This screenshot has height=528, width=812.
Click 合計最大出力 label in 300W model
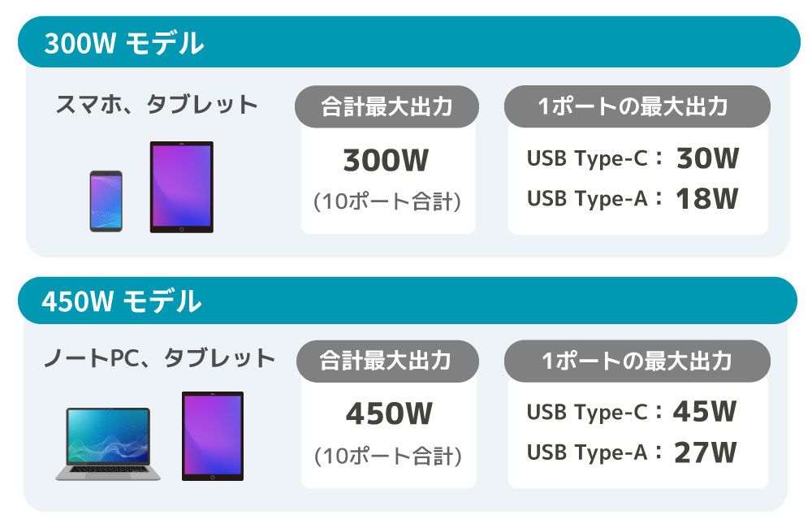pos(387,106)
